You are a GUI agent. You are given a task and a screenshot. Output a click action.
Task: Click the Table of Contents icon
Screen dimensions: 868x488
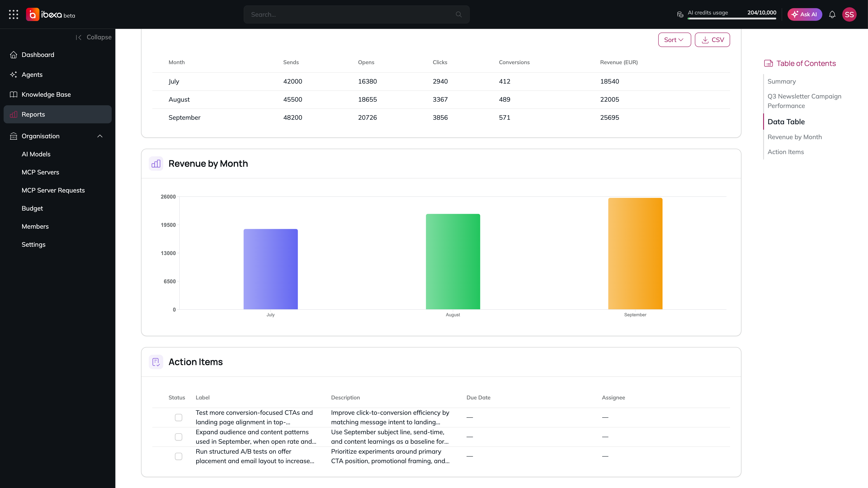[x=769, y=63]
